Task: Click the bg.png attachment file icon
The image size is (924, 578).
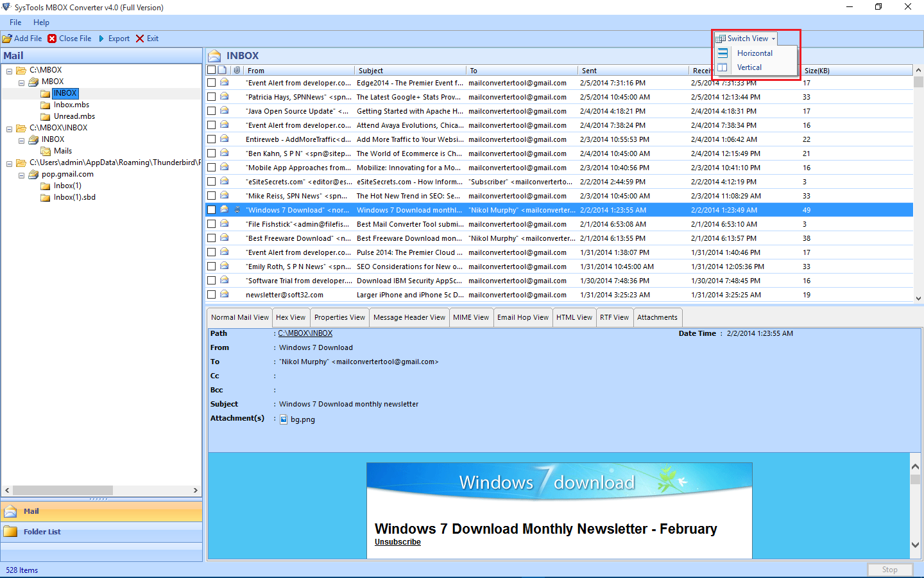Action: tap(284, 419)
